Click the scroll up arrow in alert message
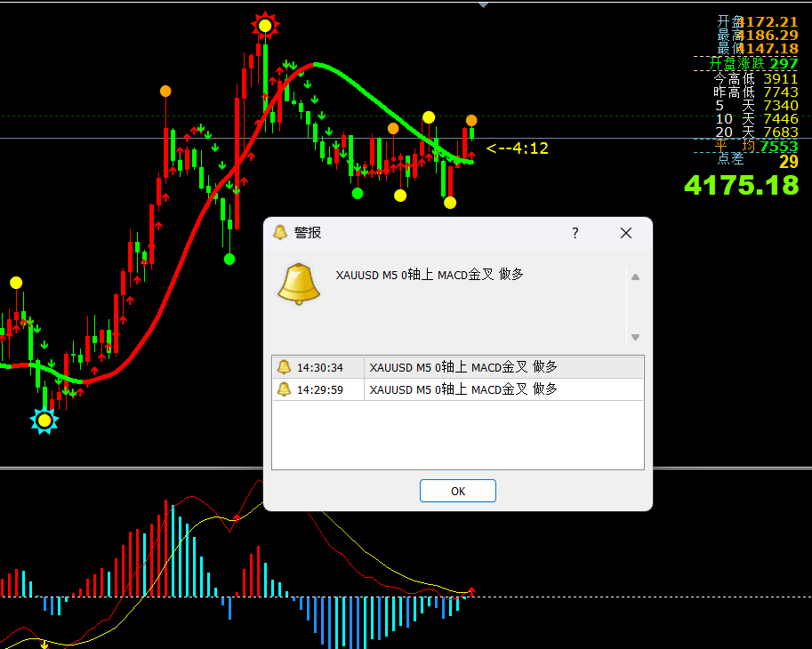The width and height of the screenshot is (812, 649). coord(635,277)
